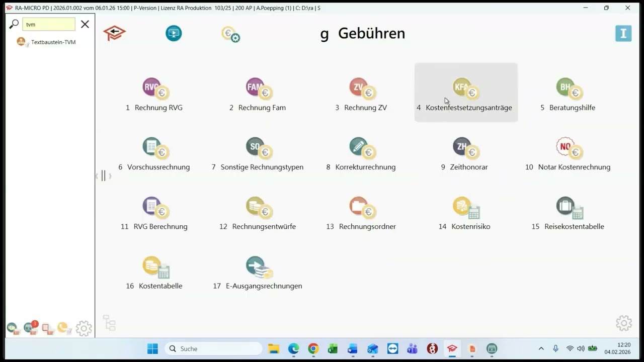The width and height of the screenshot is (644, 362).
Task: Click the graduation cap back icon
Action: (115, 34)
